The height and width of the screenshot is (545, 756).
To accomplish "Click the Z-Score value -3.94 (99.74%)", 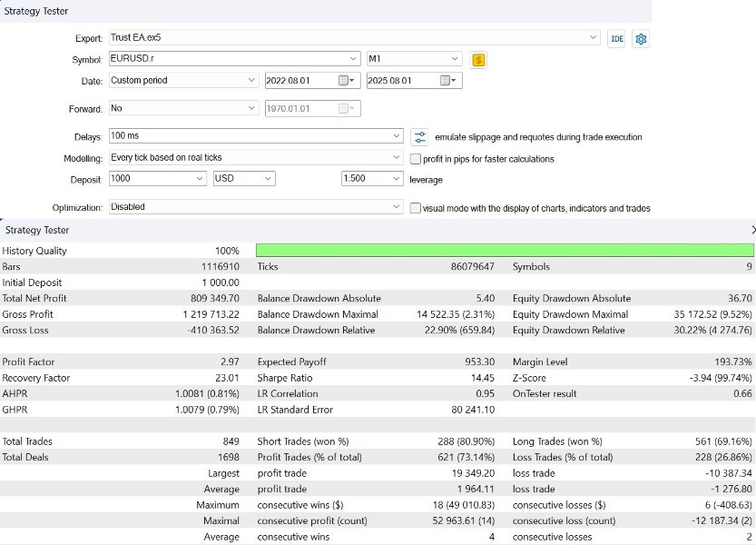I will tap(721, 378).
